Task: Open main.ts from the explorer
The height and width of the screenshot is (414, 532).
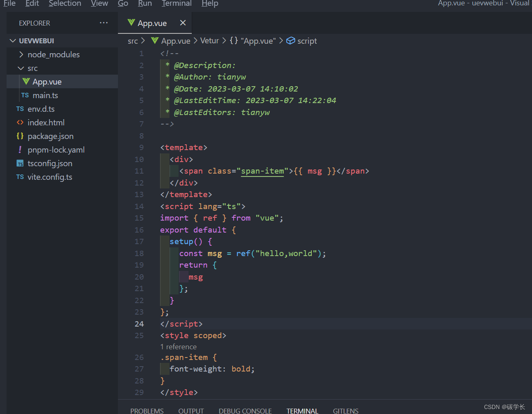Action: tap(62, 95)
